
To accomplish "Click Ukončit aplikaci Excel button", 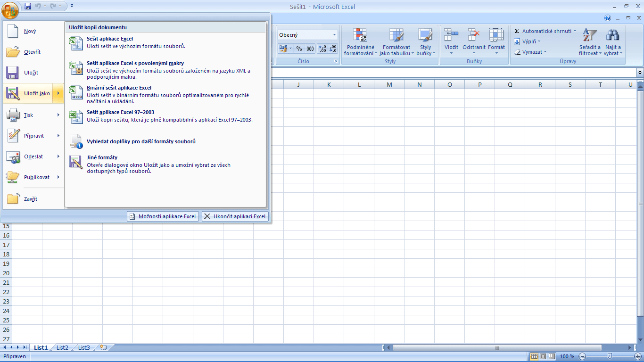I will click(235, 216).
